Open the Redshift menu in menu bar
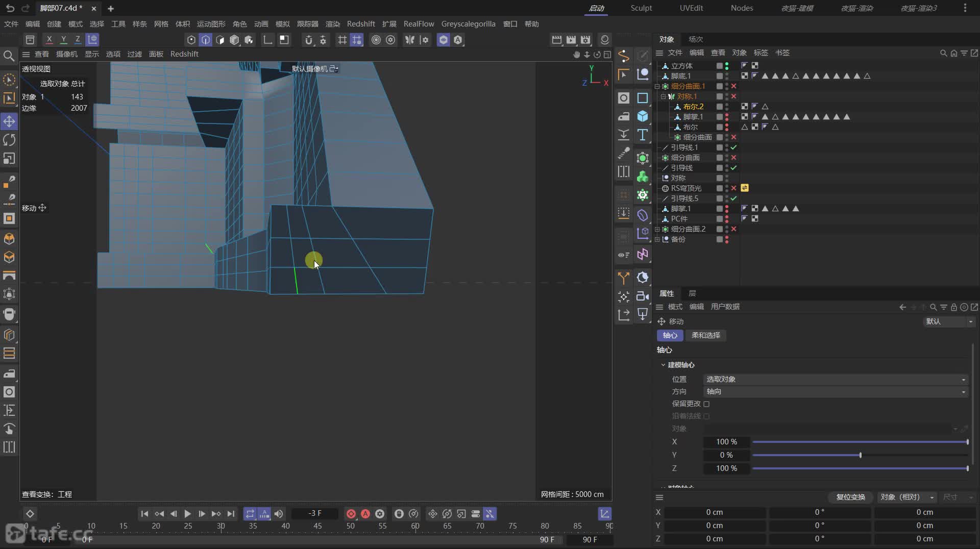 click(360, 24)
